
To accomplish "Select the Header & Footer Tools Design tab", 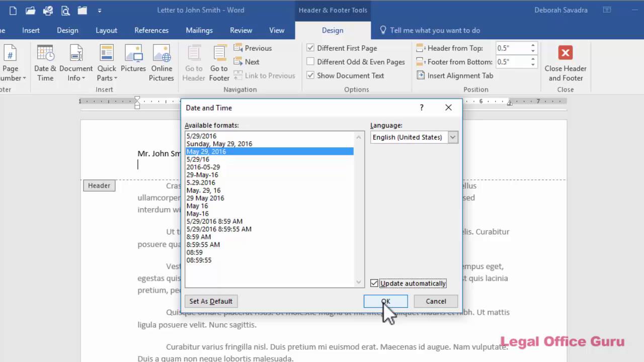I will (x=333, y=30).
